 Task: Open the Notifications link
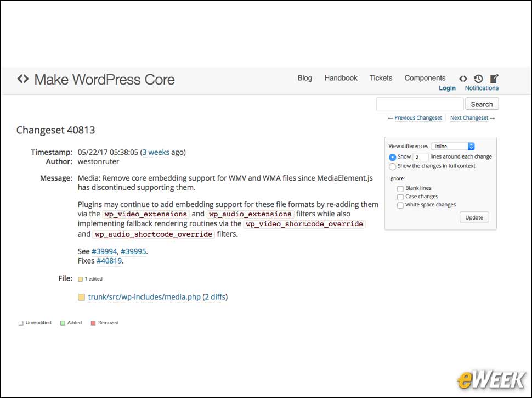(482, 88)
